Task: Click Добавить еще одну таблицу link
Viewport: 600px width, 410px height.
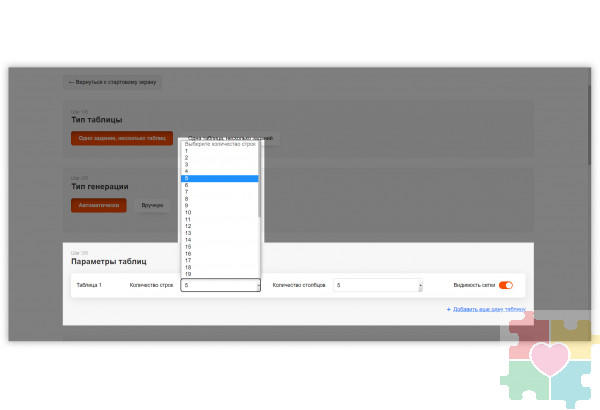Action: [489, 309]
